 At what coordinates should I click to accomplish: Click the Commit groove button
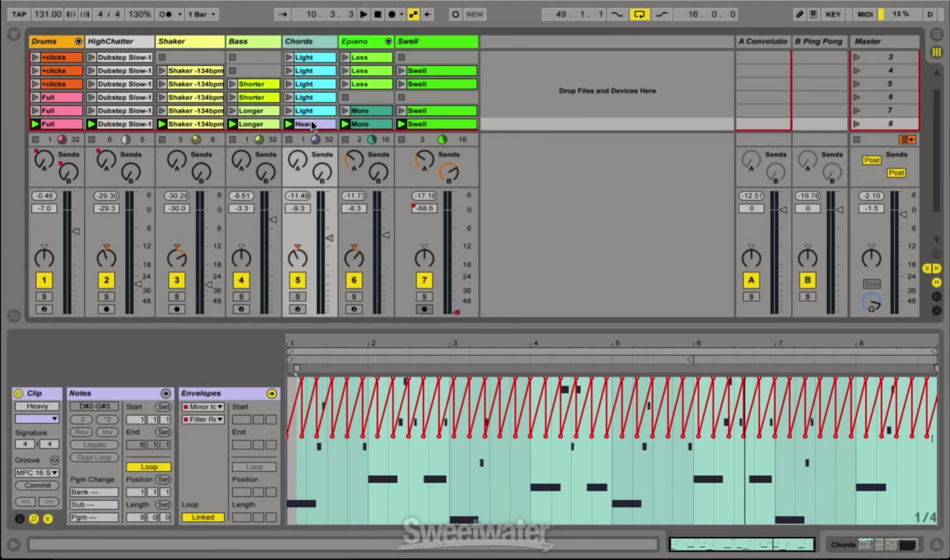37,485
